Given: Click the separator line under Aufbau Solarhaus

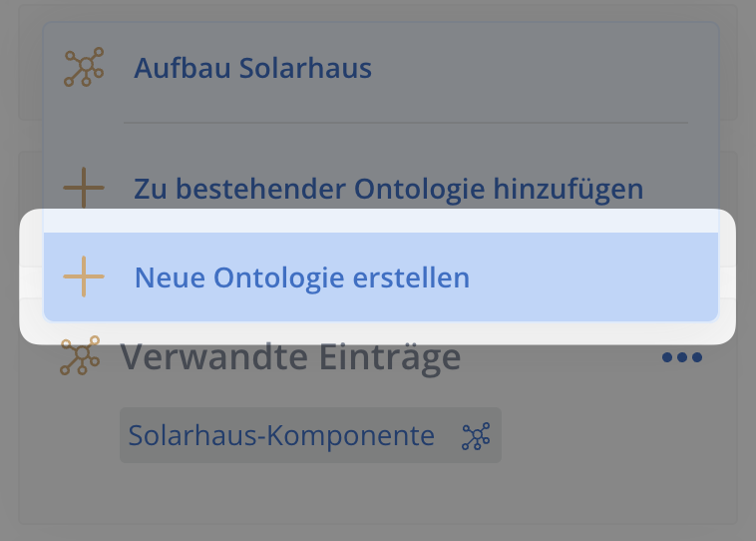Looking at the screenshot, I should (406, 123).
